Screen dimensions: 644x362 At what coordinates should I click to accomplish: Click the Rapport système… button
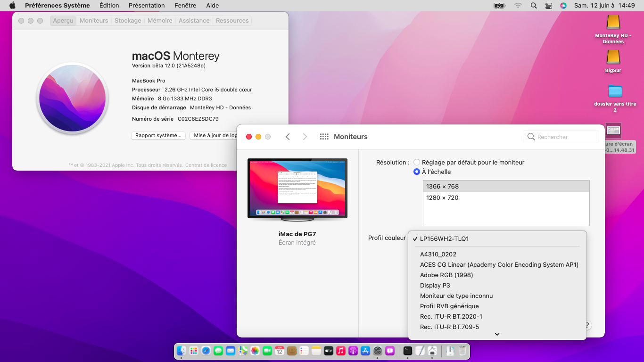[x=158, y=135]
